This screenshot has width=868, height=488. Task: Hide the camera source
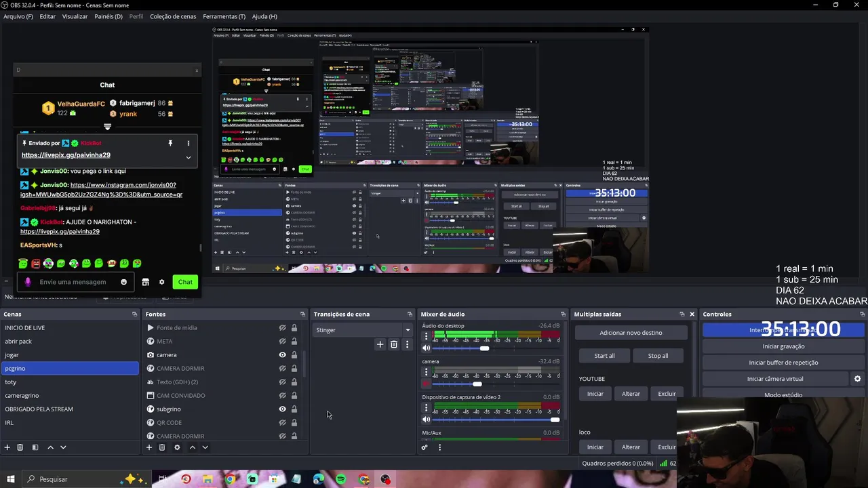tap(282, 355)
